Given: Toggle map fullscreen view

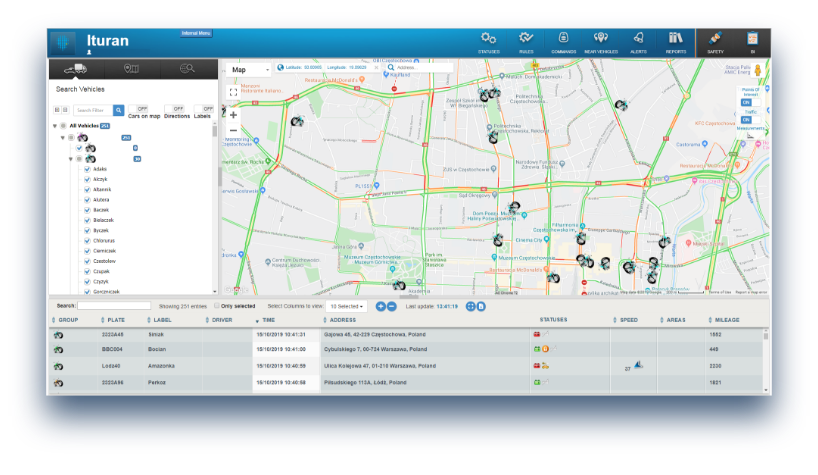Looking at the screenshot, I should pos(233,92).
